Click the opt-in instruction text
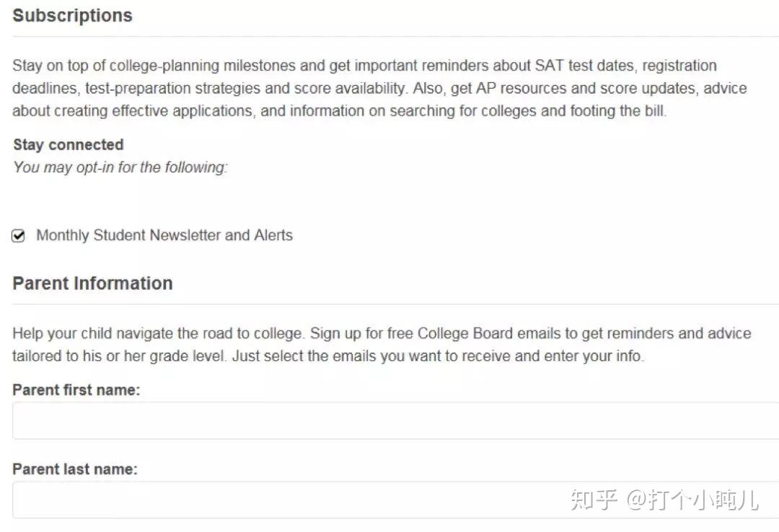Viewport: 779px width, 532px height. pos(120,167)
